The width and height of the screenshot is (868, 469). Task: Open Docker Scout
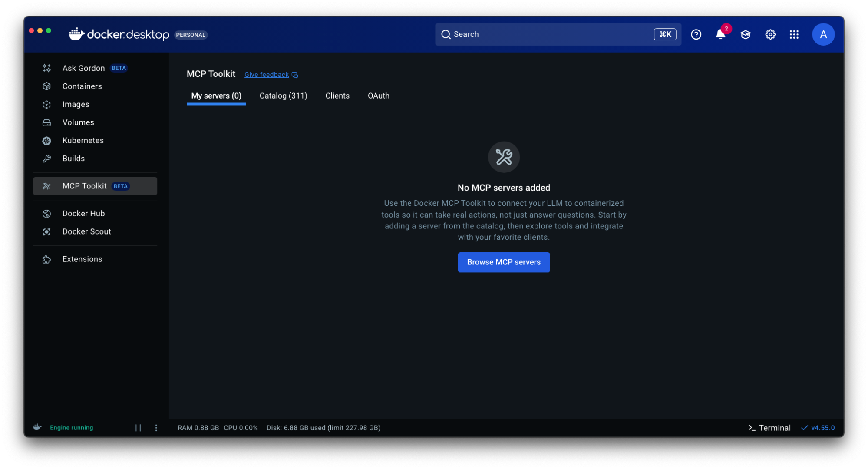point(86,231)
